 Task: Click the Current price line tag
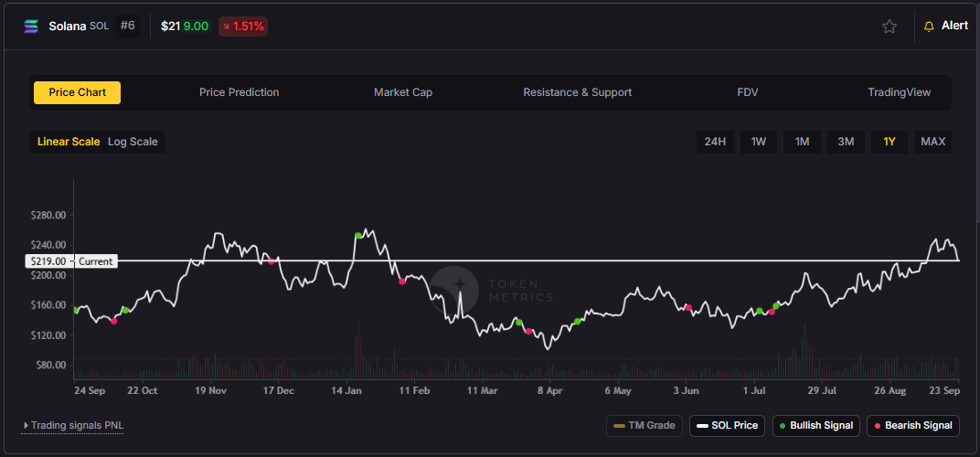coord(96,261)
